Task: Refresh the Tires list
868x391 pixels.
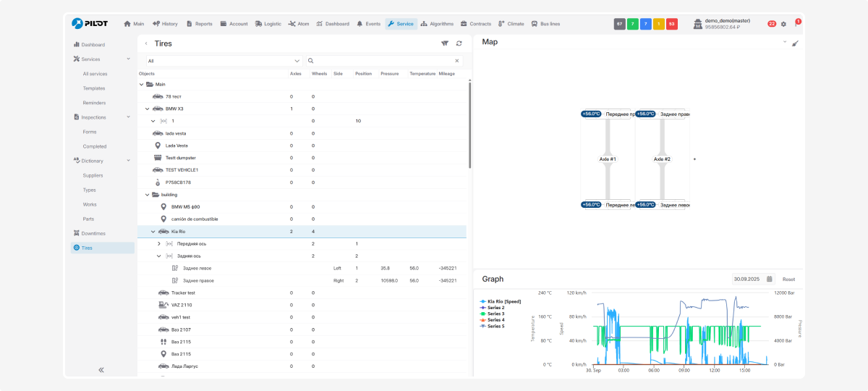Action: [x=459, y=43]
